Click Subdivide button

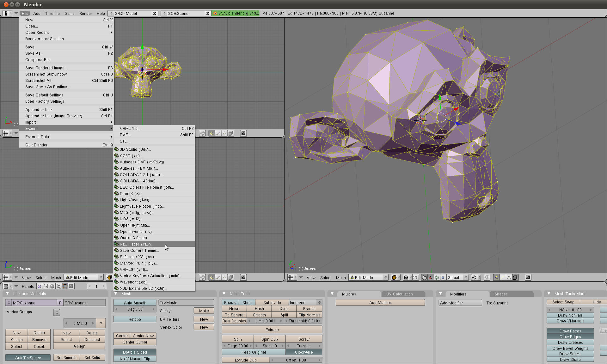pyautogui.click(x=272, y=302)
